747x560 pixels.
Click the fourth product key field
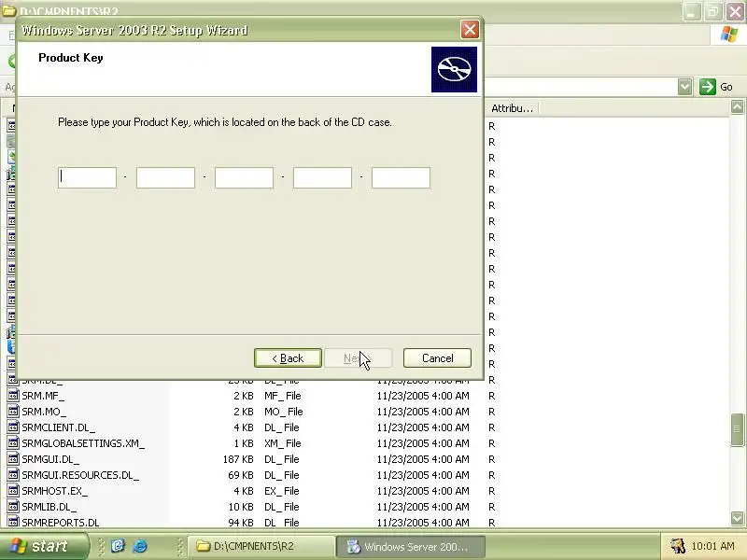(322, 177)
